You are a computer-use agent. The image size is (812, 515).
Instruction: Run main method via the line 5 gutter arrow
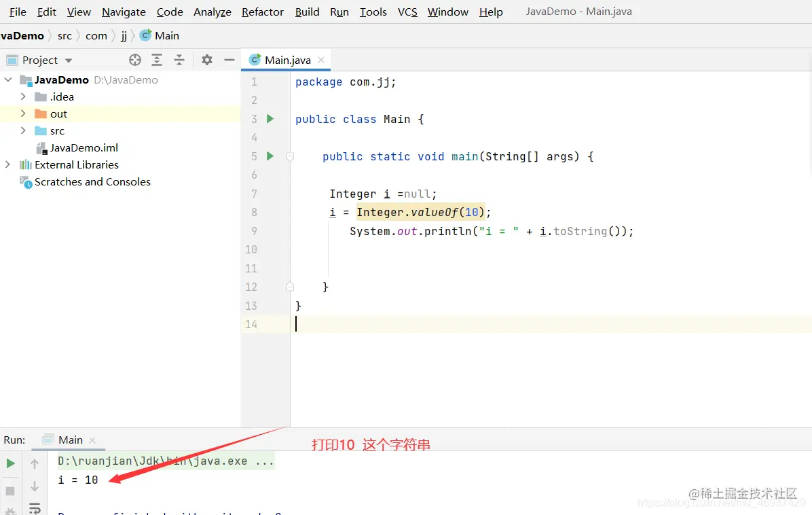pyautogui.click(x=270, y=156)
